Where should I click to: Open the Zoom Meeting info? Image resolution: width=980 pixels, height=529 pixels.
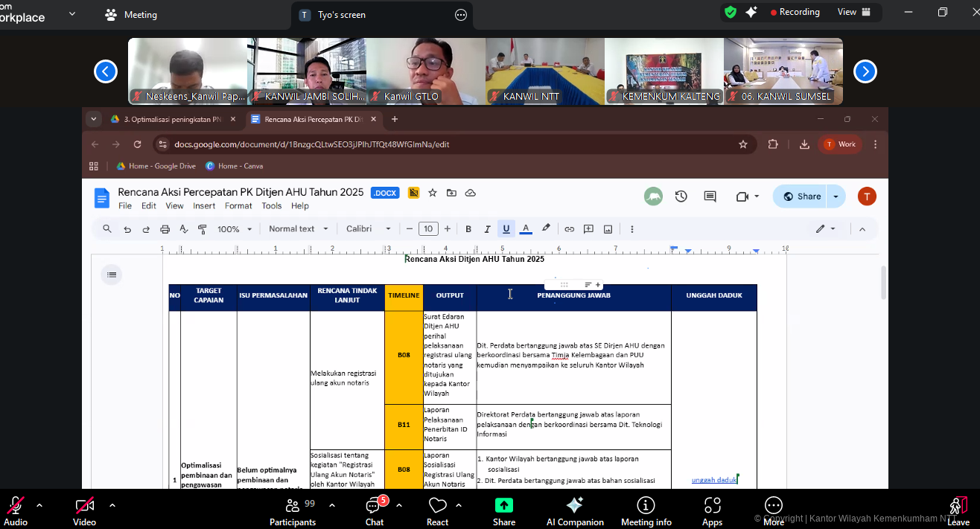click(646, 510)
